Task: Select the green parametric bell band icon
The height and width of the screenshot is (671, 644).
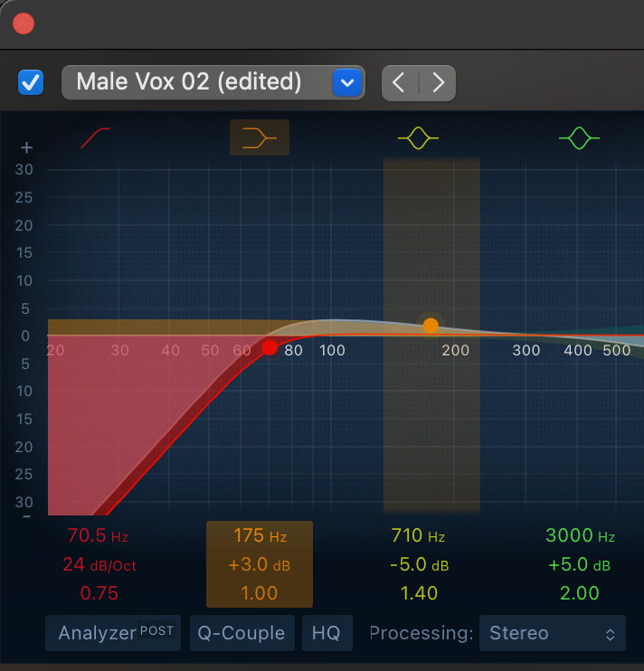Action: (x=579, y=137)
